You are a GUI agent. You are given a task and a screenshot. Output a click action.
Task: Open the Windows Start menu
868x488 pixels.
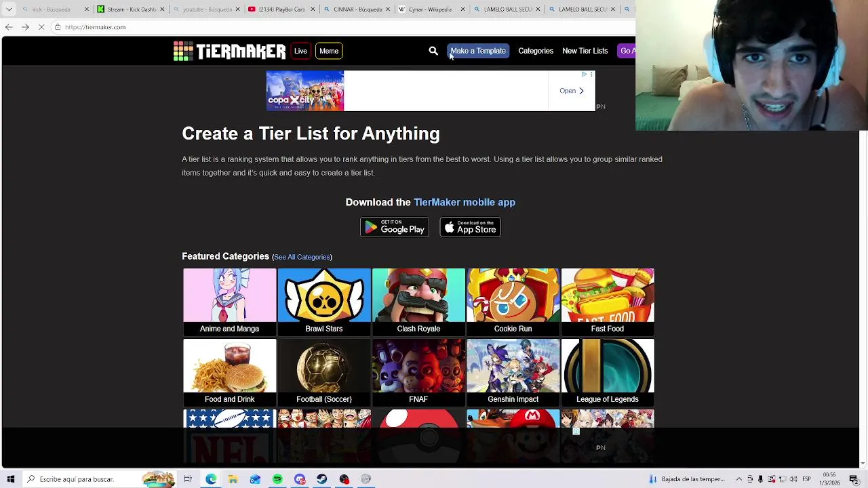tap(10, 479)
